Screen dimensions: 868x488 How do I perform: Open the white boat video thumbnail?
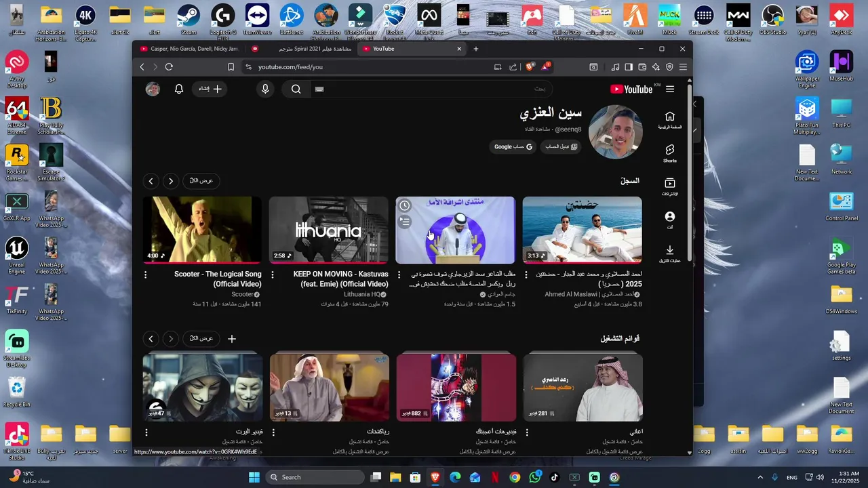pyautogui.click(x=582, y=230)
